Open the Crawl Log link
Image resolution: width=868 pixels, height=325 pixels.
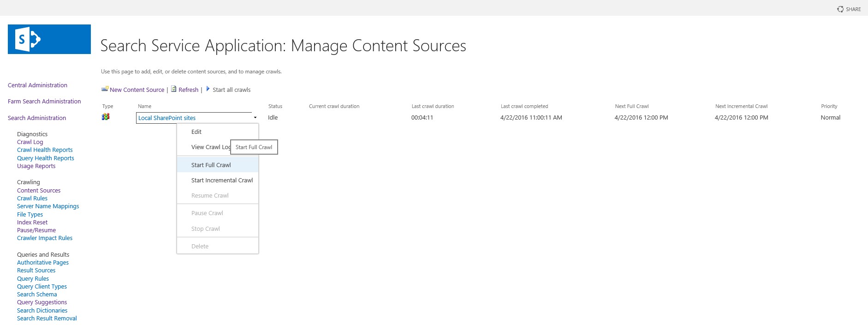[30, 142]
